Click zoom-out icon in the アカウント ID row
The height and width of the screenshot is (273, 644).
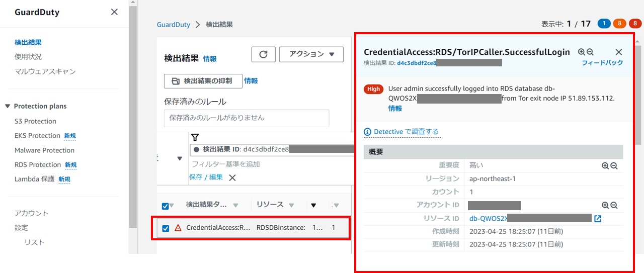(614, 205)
